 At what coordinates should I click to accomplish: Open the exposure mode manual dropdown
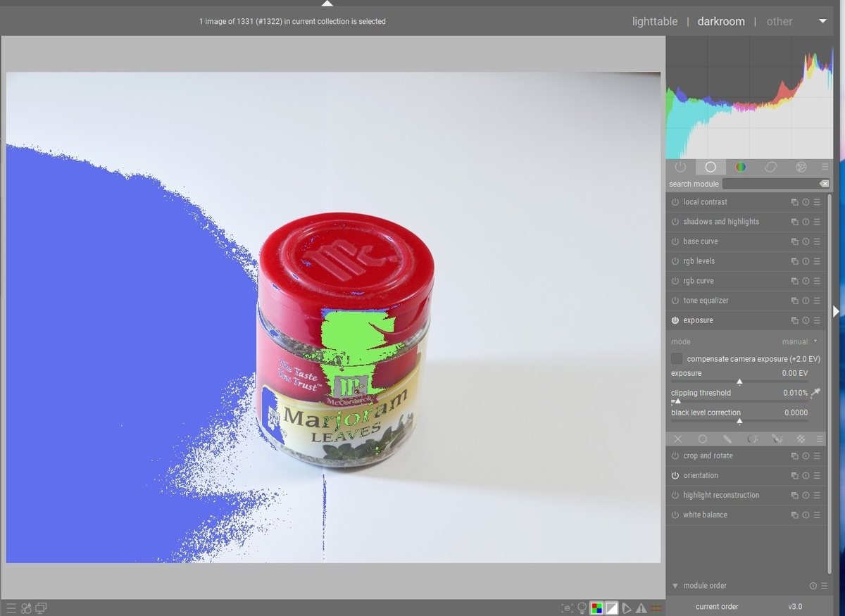pyautogui.click(x=799, y=341)
